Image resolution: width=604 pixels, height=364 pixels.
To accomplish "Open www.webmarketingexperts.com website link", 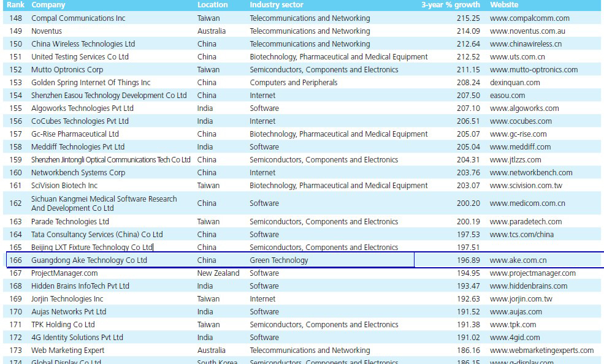I will pyautogui.click(x=541, y=351).
